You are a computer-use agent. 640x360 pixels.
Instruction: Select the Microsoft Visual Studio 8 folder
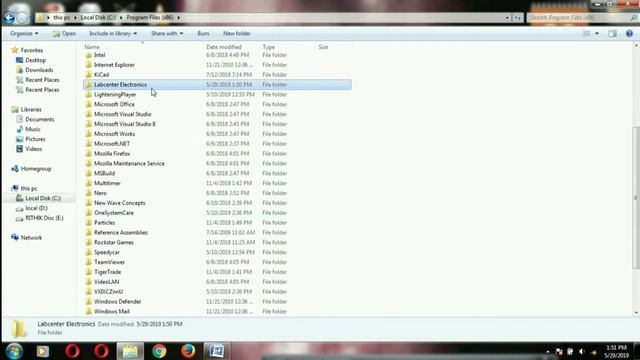[x=124, y=124]
